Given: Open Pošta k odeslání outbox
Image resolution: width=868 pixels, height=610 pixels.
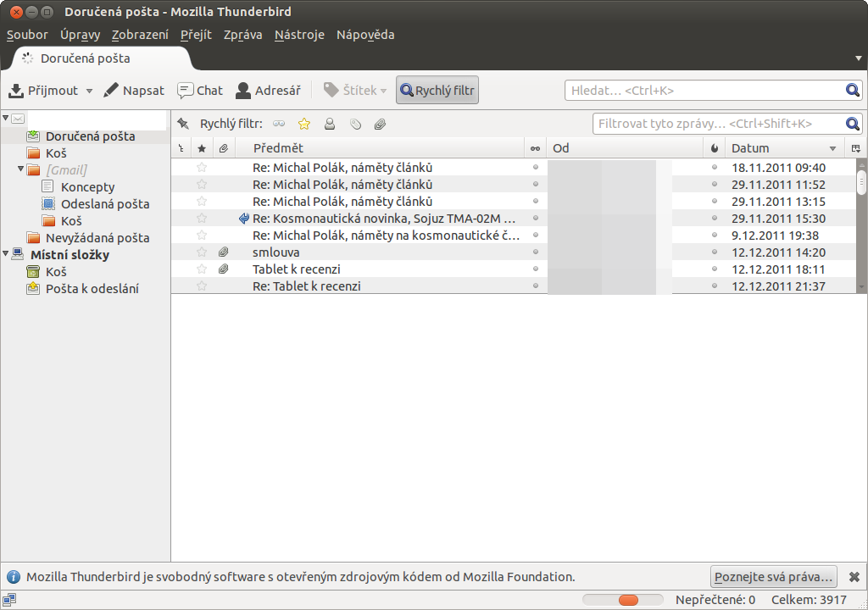Looking at the screenshot, I should click(92, 288).
